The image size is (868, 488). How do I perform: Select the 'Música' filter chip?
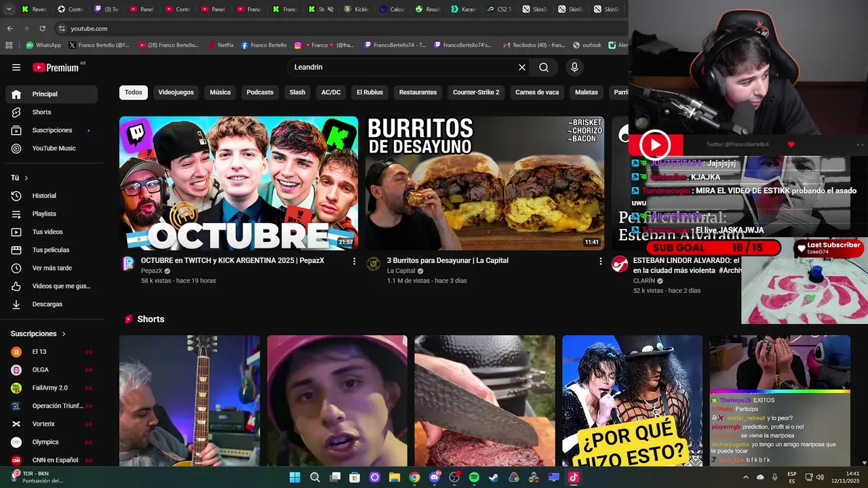tap(220, 92)
